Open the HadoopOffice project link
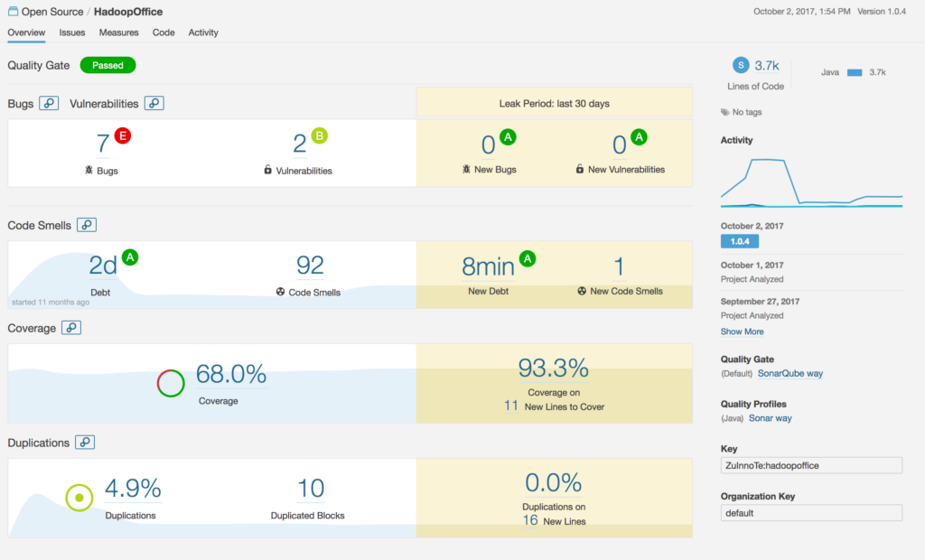The image size is (925, 560). pos(128,12)
